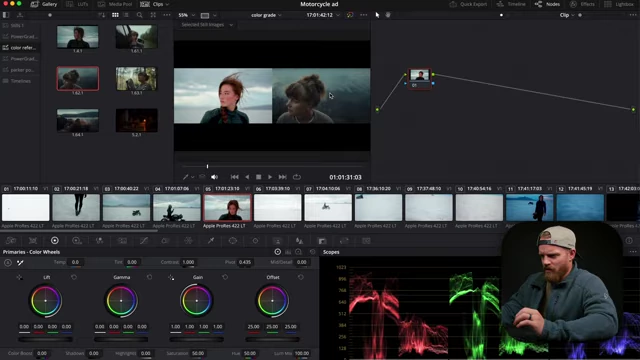
Task: Click the Contrast value field 1.000
Action: coord(188,262)
